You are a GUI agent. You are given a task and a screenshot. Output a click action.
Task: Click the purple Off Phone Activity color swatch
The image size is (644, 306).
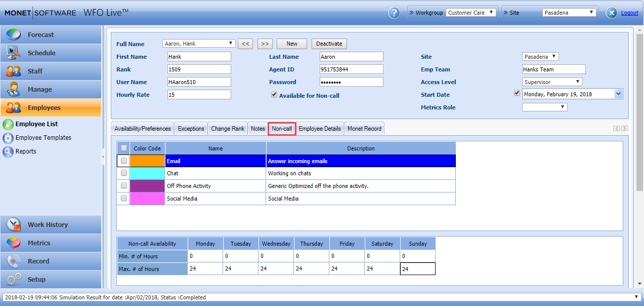[147, 186]
